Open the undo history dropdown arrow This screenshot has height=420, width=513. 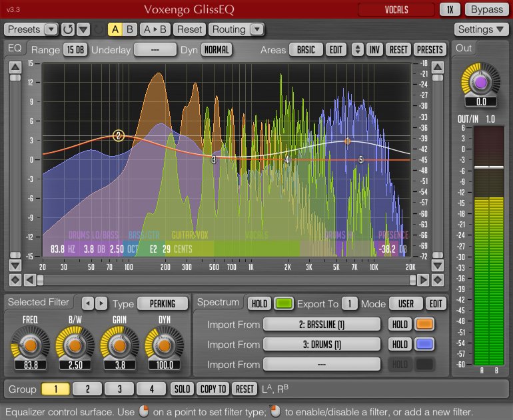pos(83,29)
